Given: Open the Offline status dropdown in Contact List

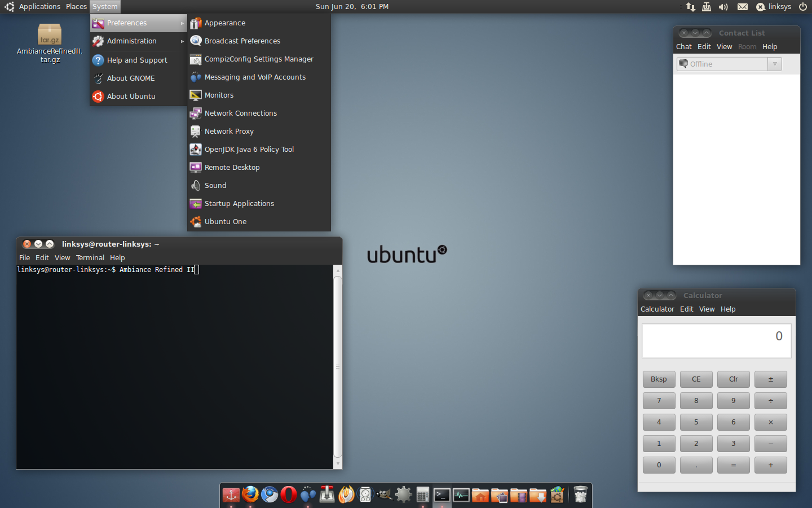Looking at the screenshot, I should point(729,64).
